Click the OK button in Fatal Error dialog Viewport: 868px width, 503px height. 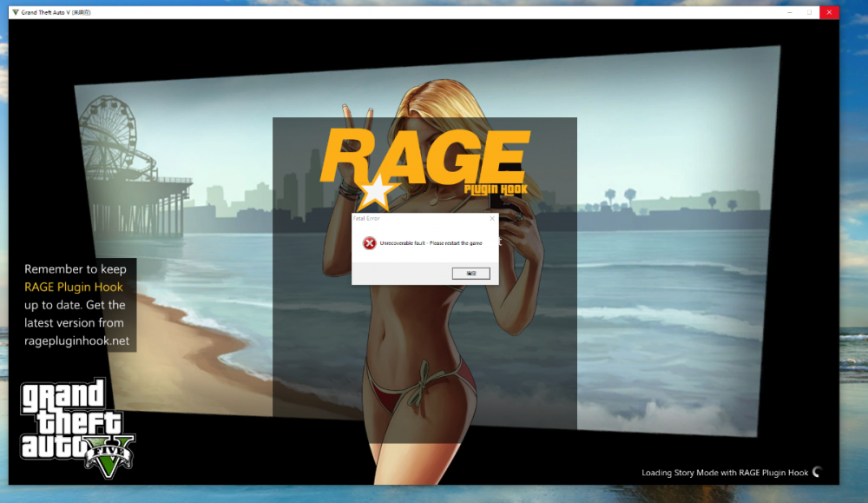[470, 274]
